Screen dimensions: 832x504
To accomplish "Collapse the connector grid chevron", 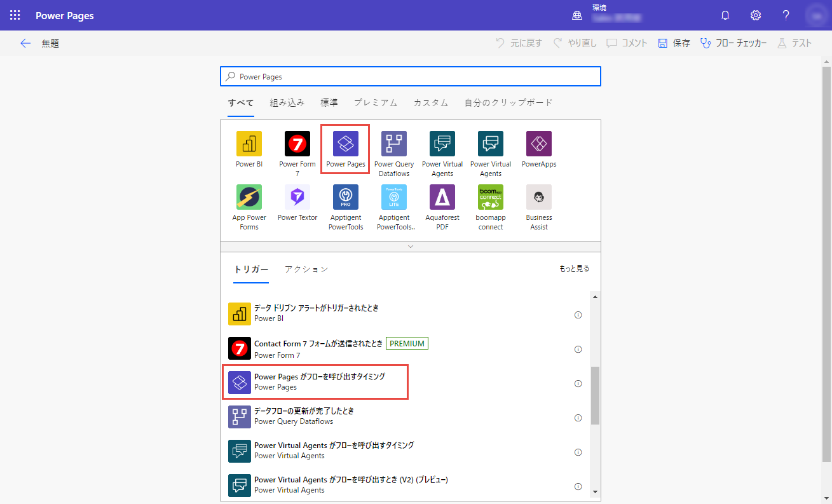I will pyautogui.click(x=411, y=246).
